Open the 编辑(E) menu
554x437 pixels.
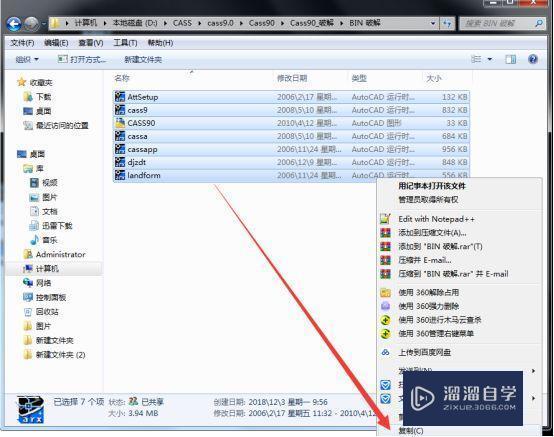click(56, 43)
